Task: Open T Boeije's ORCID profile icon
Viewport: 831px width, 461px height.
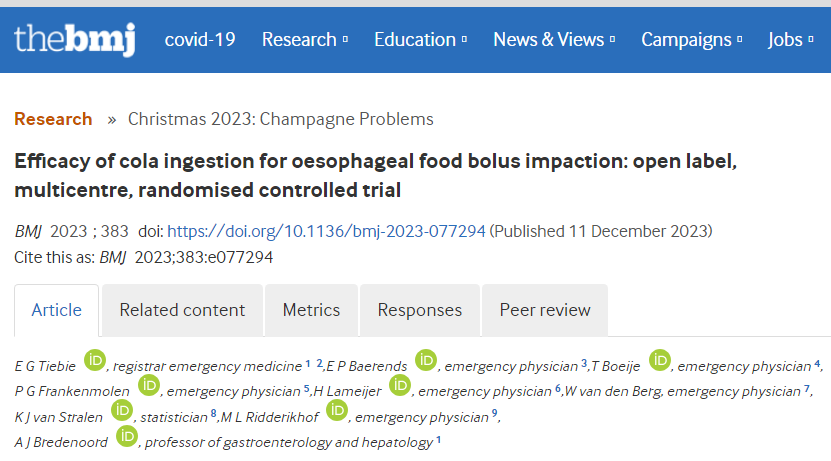Action: coord(660,360)
